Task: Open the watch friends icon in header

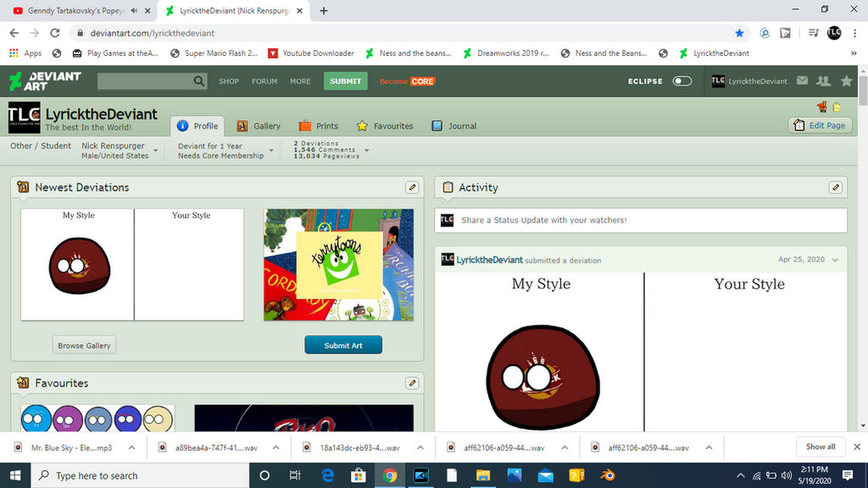Action: [824, 80]
